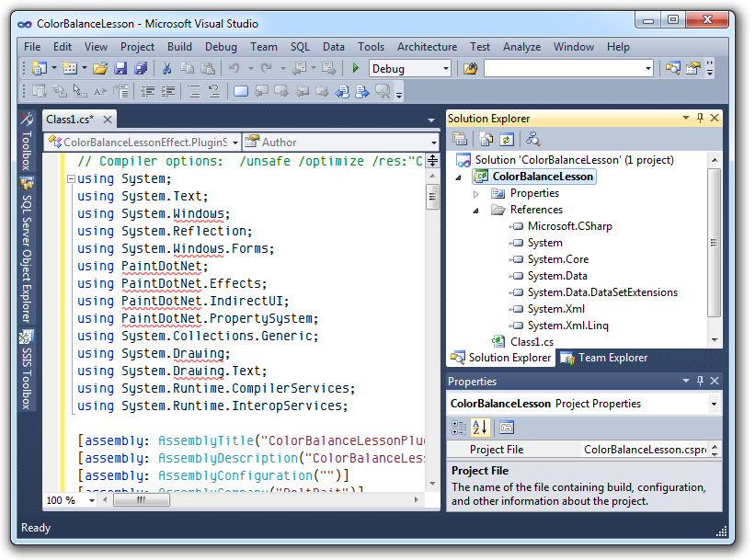Click the editor split-window handle
The image size is (755, 560).
coord(432,160)
